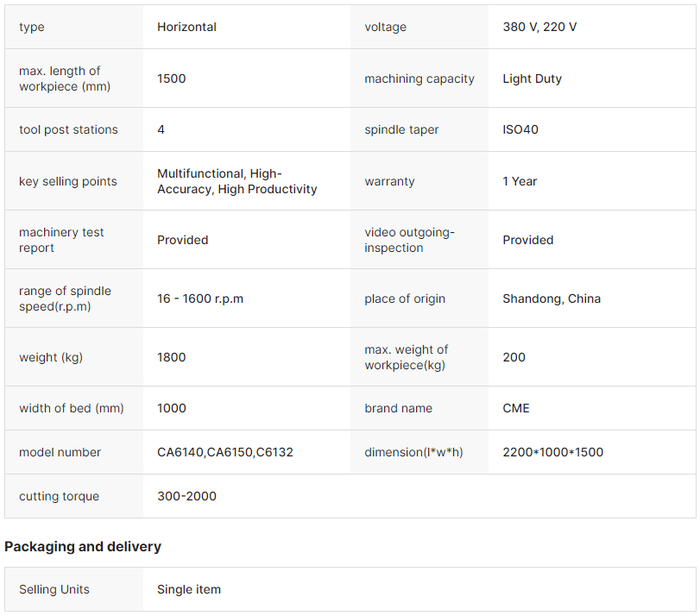Select the 'Multifunctional, High-Accuracy, High Productivity' text
Viewport: 700px width, 616px height.
(x=236, y=181)
